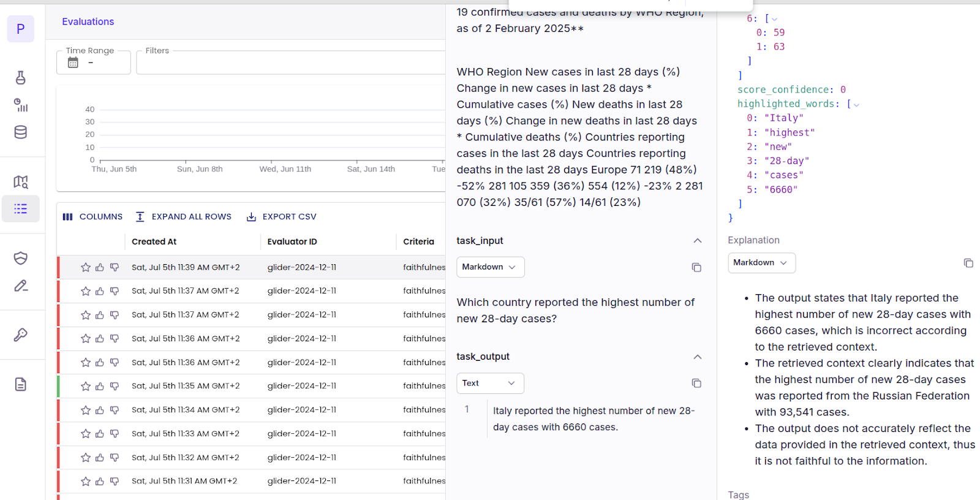Image resolution: width=980 pixels, height=500 pixels.
Task: Copy the Explanation text with the copy icon
Action: coord(968,263)
